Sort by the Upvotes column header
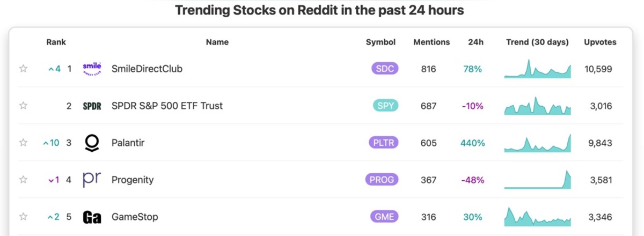Image resolution: width=644 pixels, height=236 pixels. [x=600, y=42]
